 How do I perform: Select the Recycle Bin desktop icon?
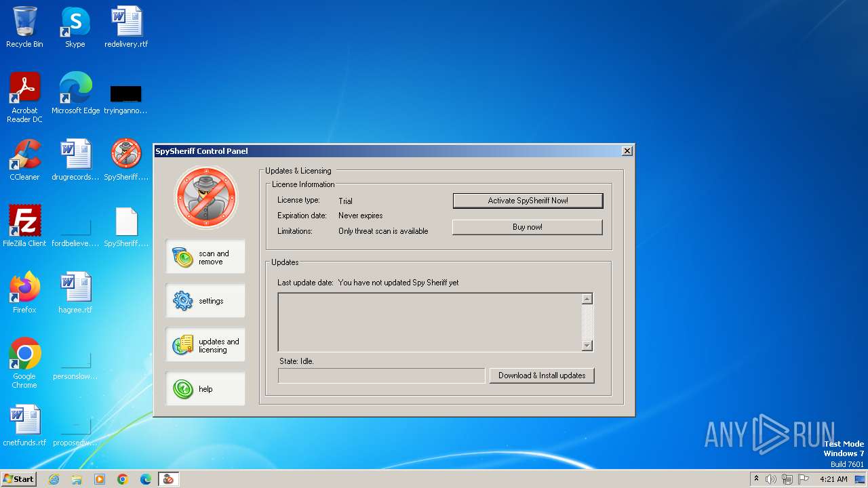coord(24,27)
